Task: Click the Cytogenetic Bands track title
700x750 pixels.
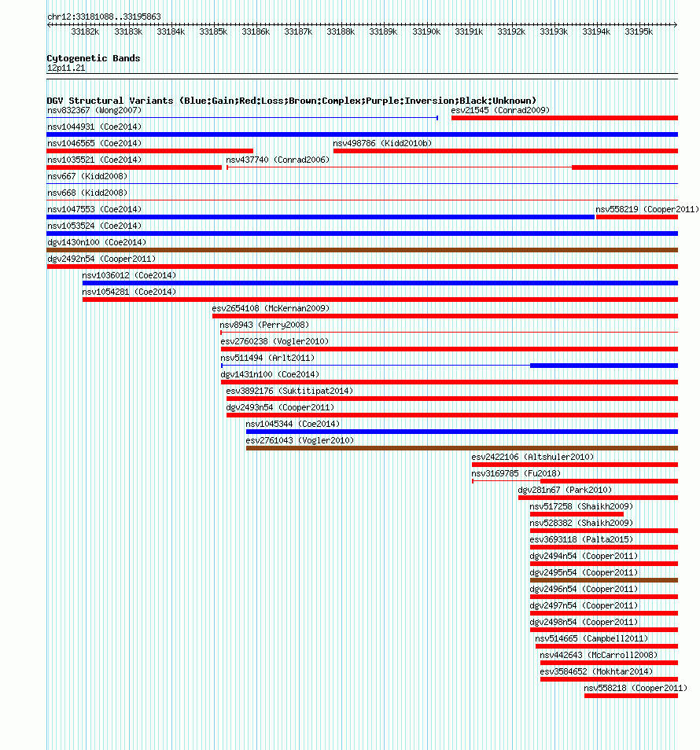Action: point(94,58)
